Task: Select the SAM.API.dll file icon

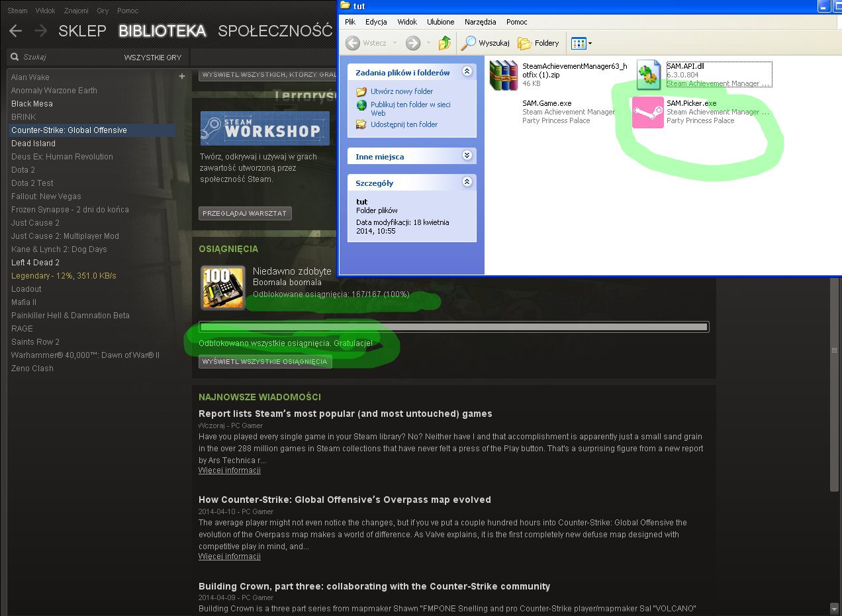Action: pos(649,75)
